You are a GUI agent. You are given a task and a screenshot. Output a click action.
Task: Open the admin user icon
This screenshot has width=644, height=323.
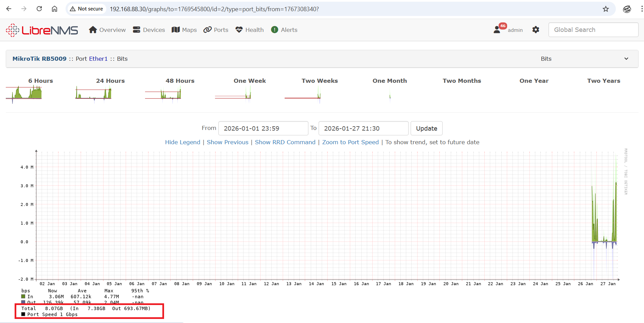point(497,30)
